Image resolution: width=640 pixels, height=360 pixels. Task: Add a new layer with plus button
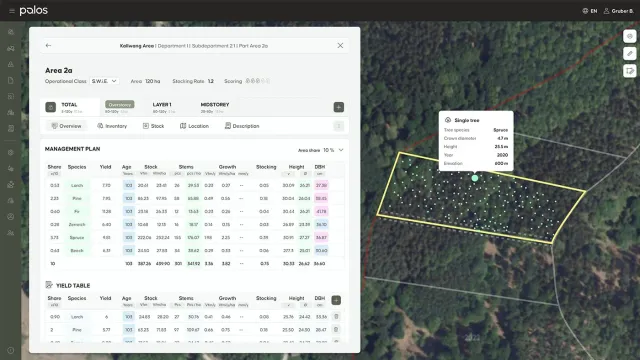tap(339, 107)
